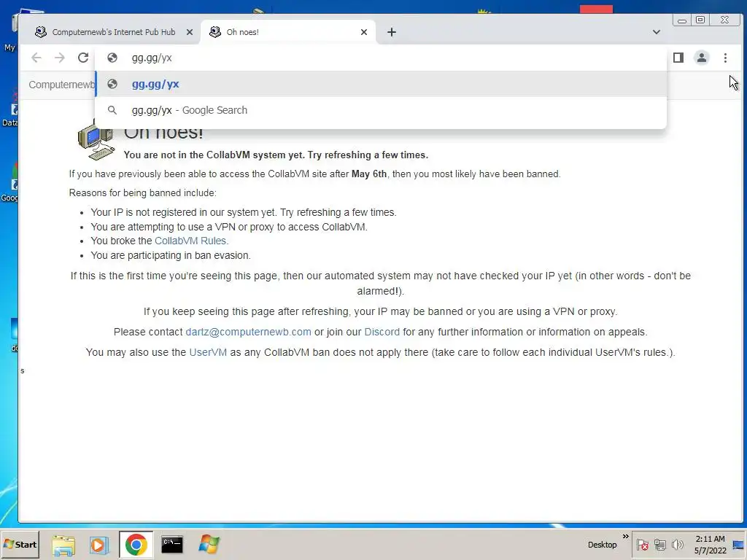The image size is (747, 560).
Task: Toggle the Chrome side panel icon
Action: point(678,58)
